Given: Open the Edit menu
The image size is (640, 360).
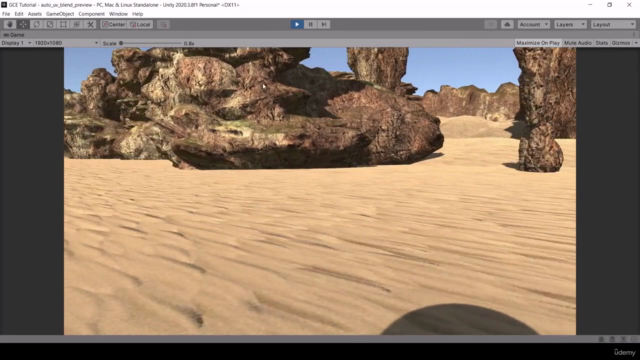Looking at the screenshot, I should click(19, 14).
